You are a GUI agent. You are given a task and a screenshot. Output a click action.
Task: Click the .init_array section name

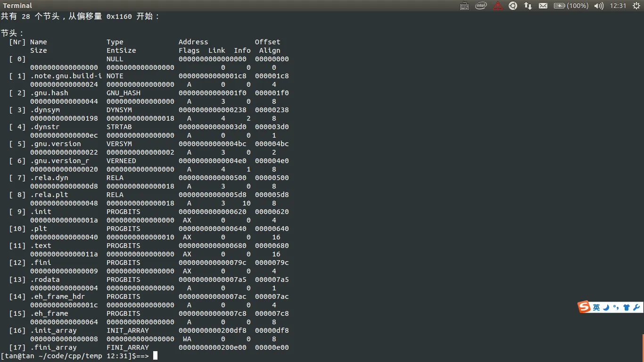pos(53,330)
